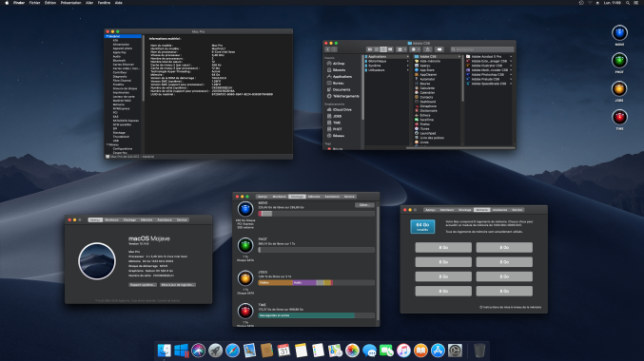Launch Siri from the Dock
Image resolution: width=644 pixels, height=361 pixels.
pos(199,351)
